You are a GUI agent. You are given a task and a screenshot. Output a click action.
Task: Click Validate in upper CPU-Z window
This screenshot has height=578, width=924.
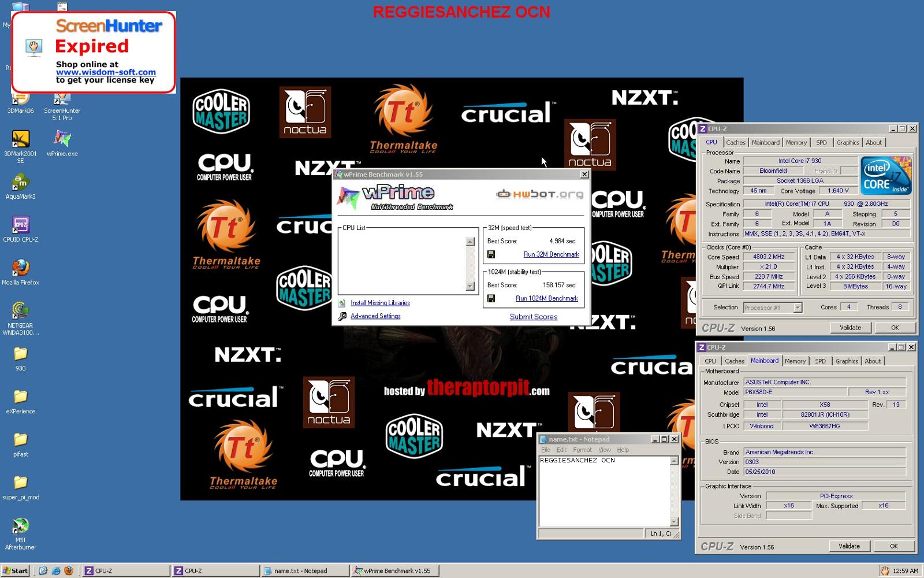tap(850, 328)
